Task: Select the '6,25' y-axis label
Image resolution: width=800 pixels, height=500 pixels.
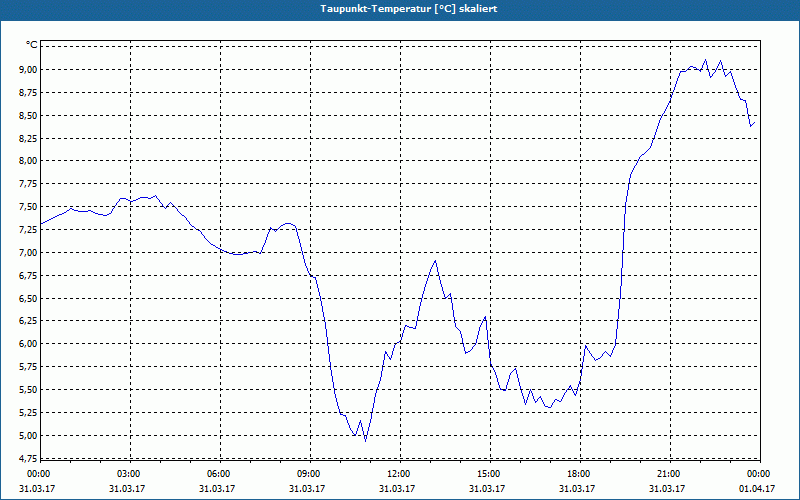Action: click(28, 321)
